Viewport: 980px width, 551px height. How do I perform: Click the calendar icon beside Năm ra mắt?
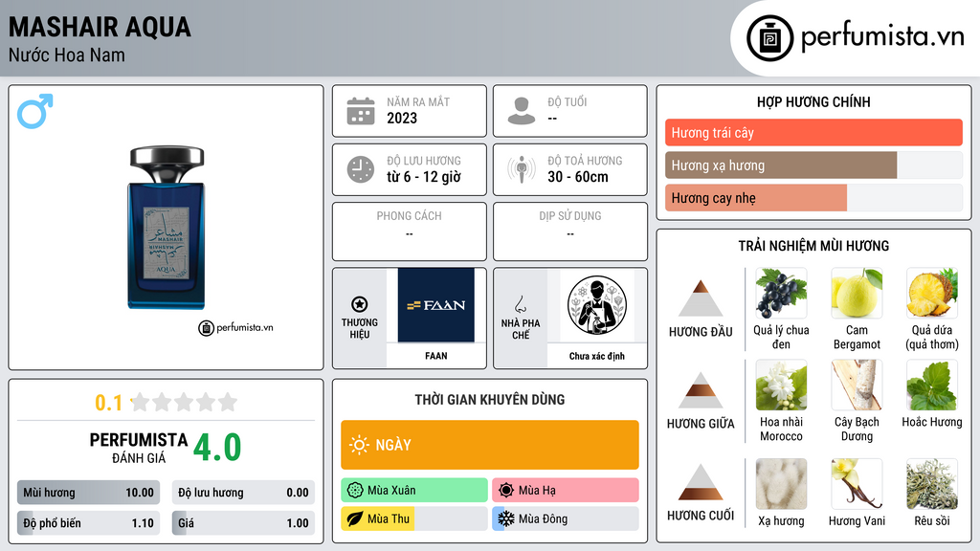click(361, 111)
